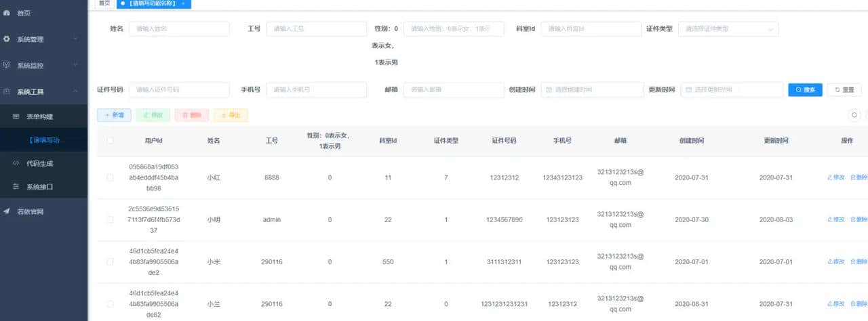Expand the 系统管理 chevron

point(75,39)
